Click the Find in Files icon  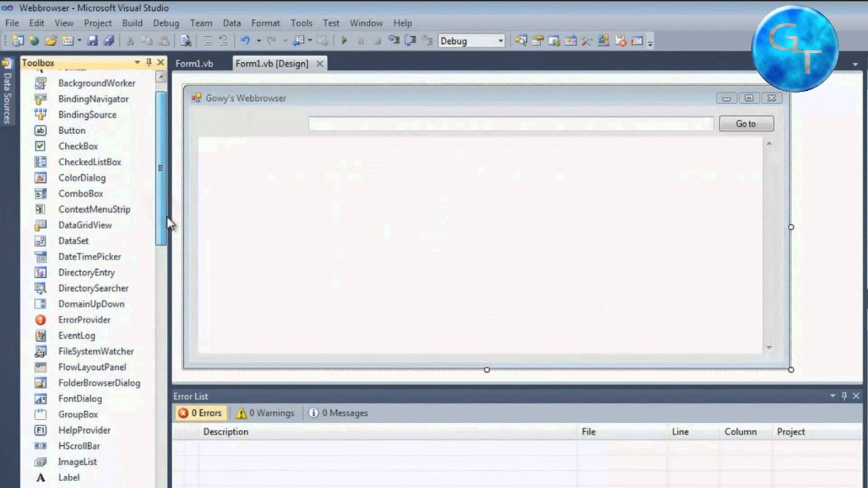185,41
